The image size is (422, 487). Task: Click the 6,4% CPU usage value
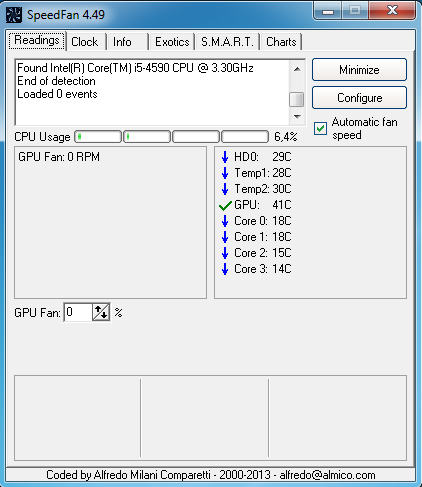click(x=286, y=137)
